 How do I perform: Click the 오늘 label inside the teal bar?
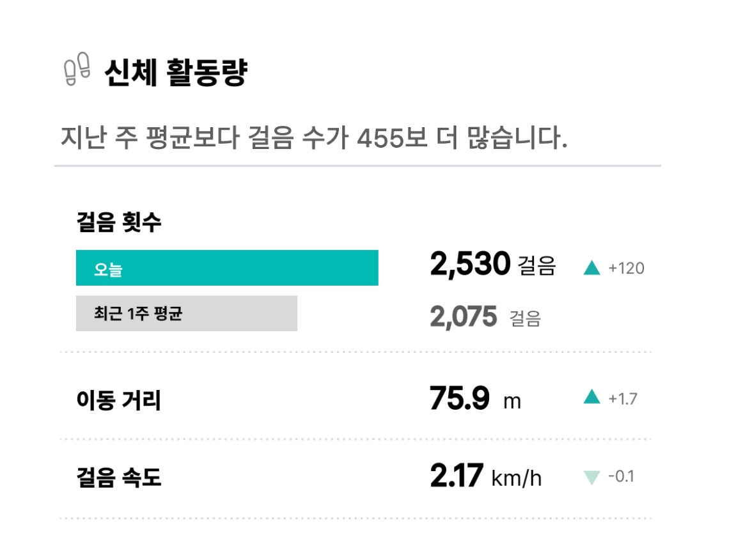[x=108, y=269]
